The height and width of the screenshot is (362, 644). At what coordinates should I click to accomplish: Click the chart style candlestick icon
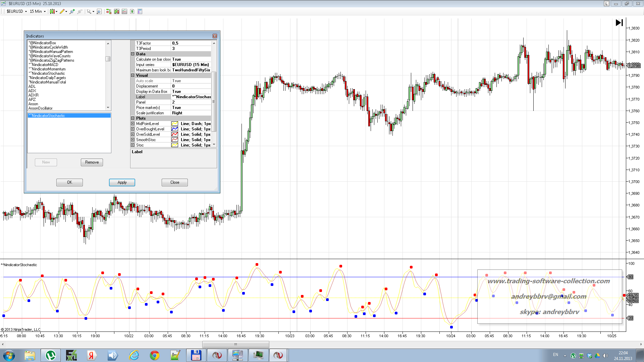pyautogui.click(x=52, y=11)
